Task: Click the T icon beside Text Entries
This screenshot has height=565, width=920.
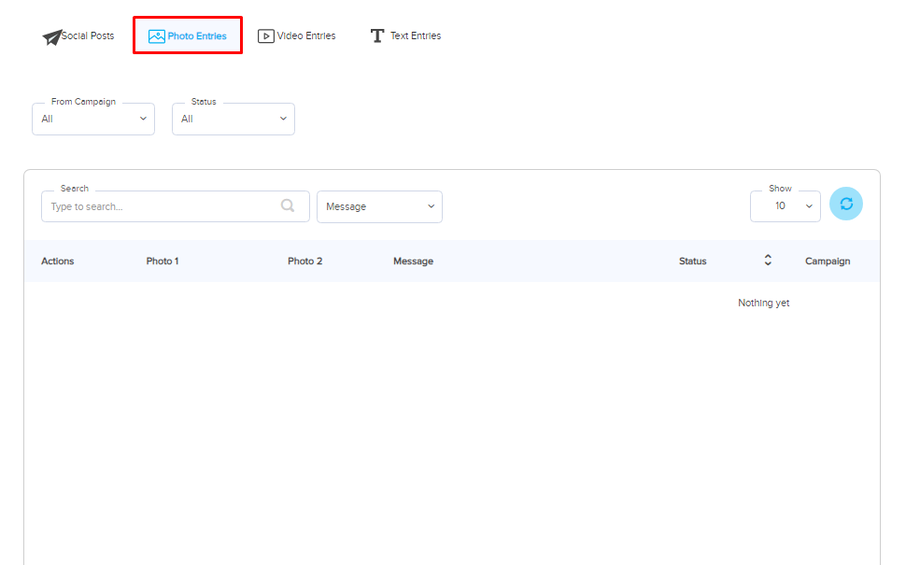Action: pyautogui.click(x=377, y=36)
